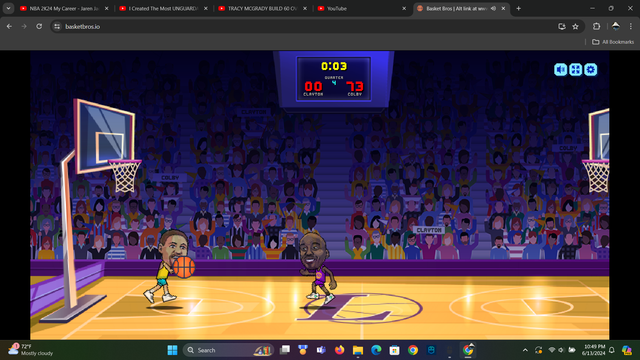Viewport: 640px width, 360px height.
Task: Open the volume tray icon
Action: [x=562, y=350]
